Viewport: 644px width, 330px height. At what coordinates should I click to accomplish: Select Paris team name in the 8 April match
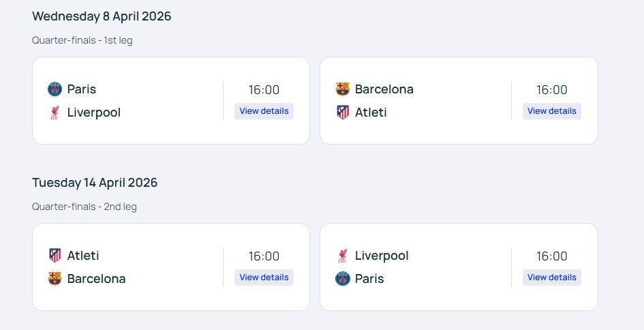point(82,89)
